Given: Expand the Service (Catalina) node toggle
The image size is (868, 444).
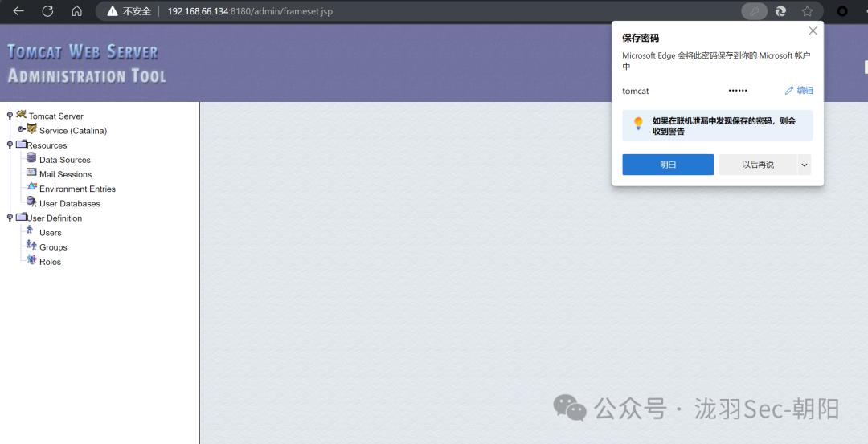Looking at the screenshot, I should coord(21,129).
